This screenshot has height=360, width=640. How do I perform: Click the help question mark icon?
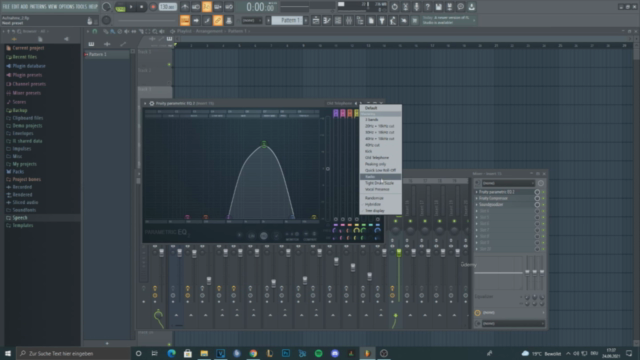point(427,7)
